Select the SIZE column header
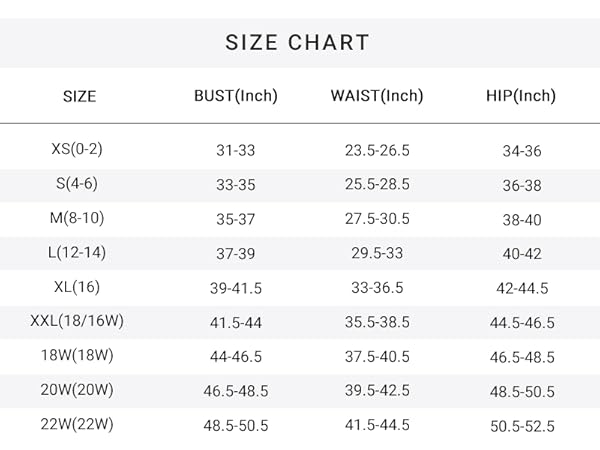This screenshot has width=600, height=450. tap(80, 96)
